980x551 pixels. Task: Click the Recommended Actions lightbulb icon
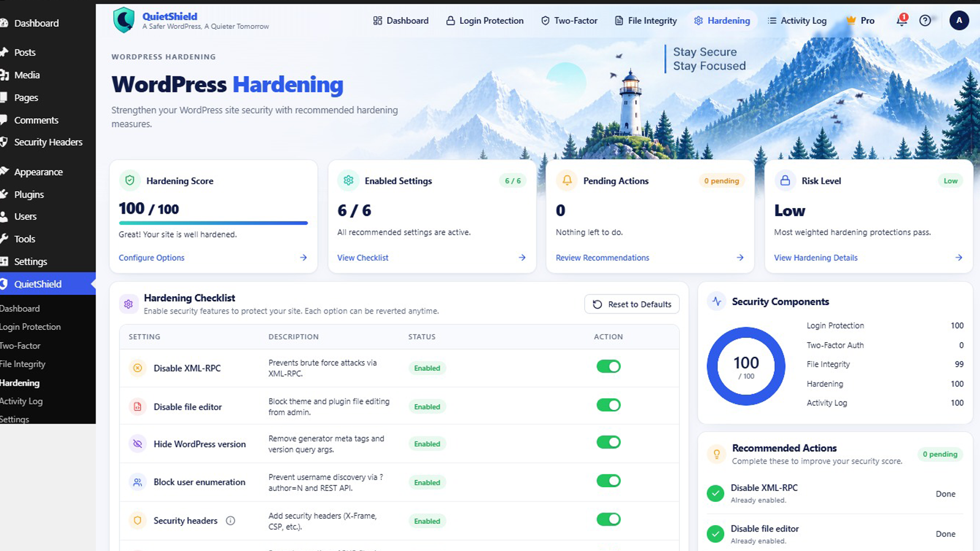point(717,454)
